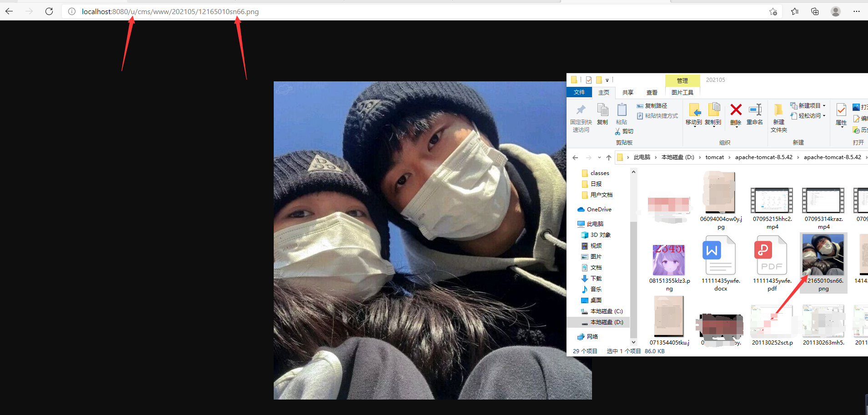Click the 重命名 rename button
868x415 pixels.
(x=755, y=114)
